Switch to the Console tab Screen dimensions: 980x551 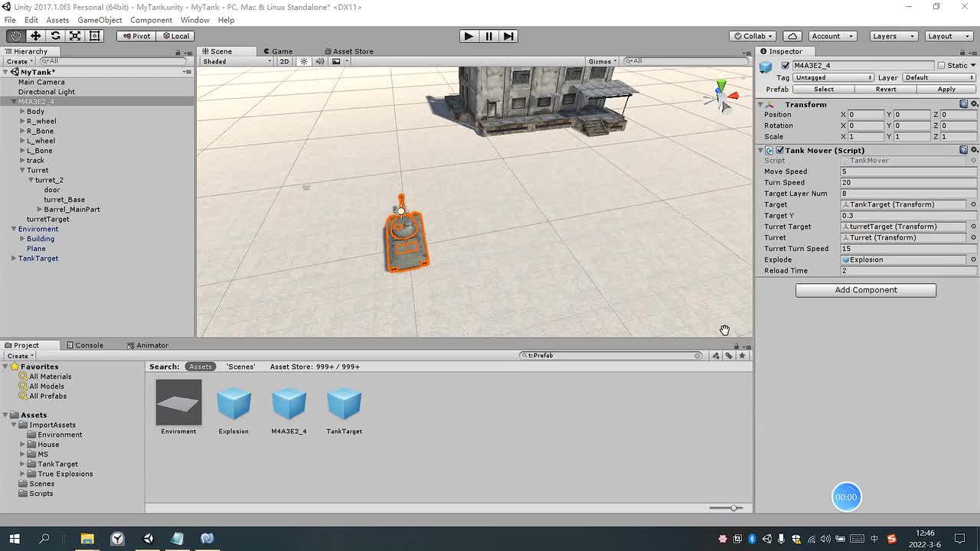click(x=84, y=345)
